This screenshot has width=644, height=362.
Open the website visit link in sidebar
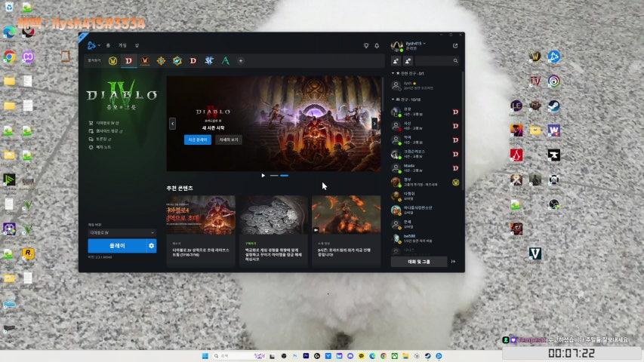(x=106, y=131)
